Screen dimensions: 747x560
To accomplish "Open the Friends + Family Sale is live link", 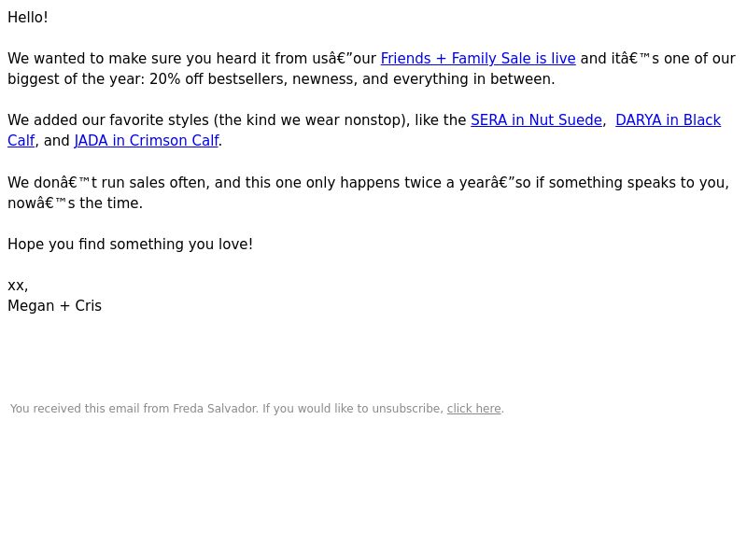I will tap(478, 59).
